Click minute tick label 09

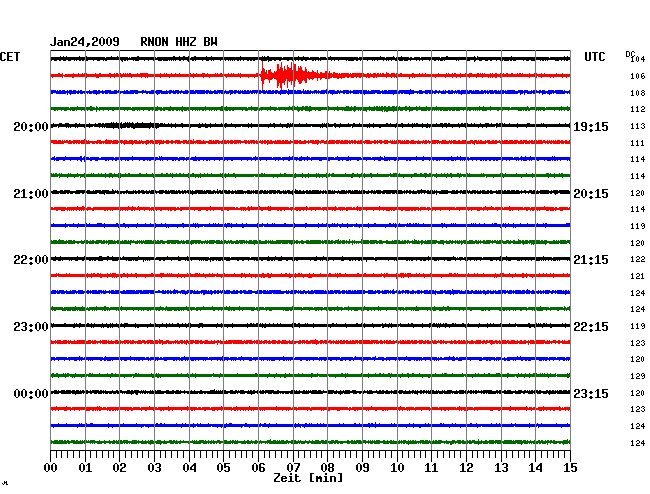pyautogui.click(x=362, y=467)
